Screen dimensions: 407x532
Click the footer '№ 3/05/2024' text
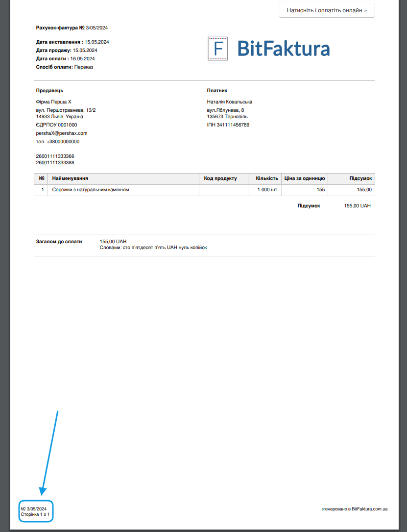tap(34, 509)
